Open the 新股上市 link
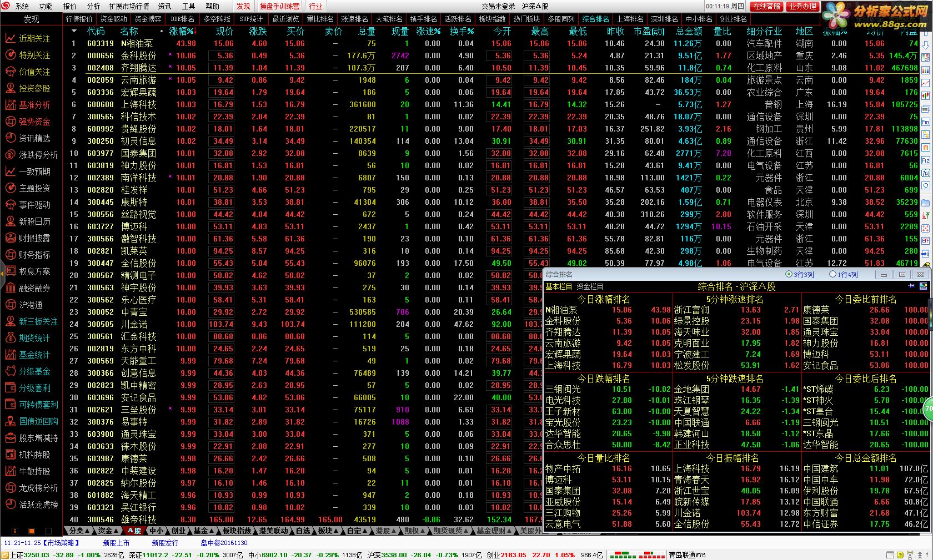Viewport: 933px width, 560px height. point(116,543)
